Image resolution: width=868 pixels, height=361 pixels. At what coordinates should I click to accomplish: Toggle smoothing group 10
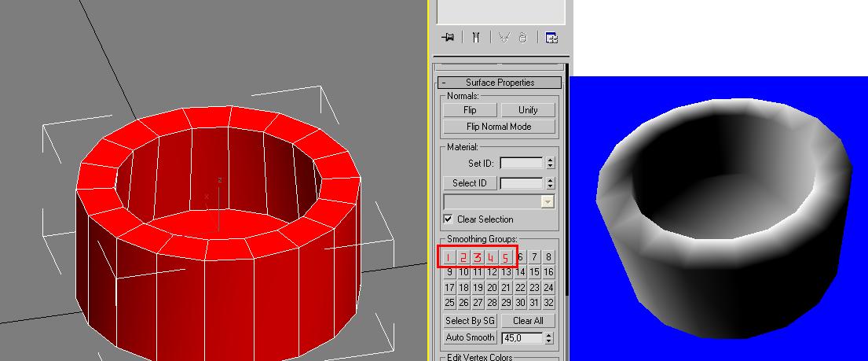(x=464, y=272)
